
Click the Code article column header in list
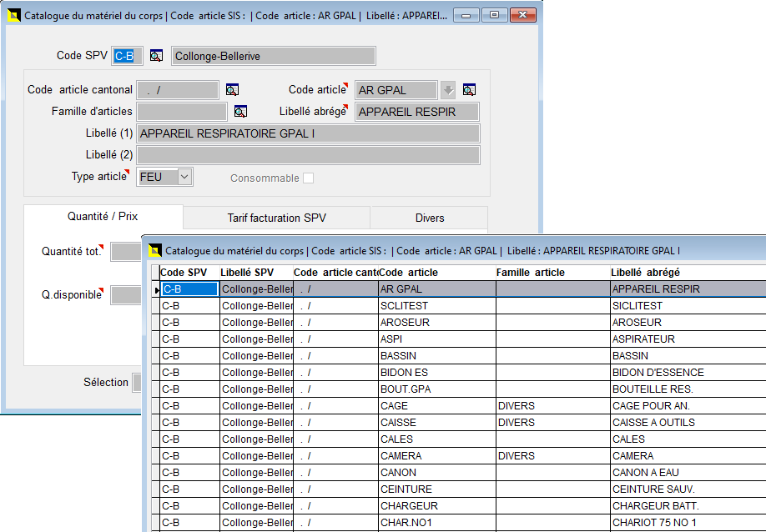[408, 273]
